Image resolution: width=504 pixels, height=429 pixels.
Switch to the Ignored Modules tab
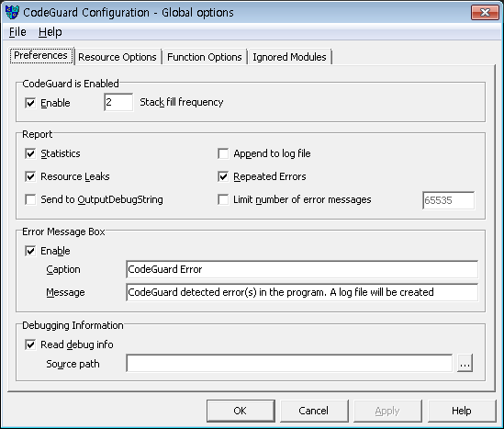(x=289, y=57)
